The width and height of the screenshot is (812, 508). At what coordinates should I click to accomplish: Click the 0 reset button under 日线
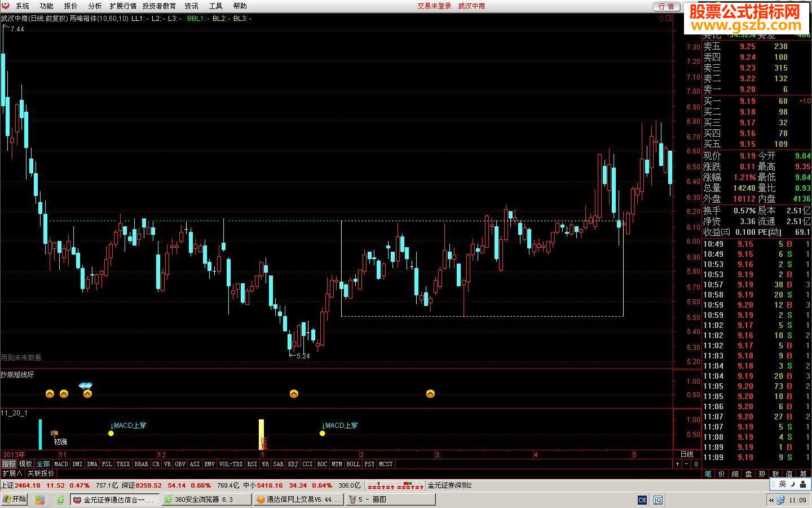(x=696, y=464)
